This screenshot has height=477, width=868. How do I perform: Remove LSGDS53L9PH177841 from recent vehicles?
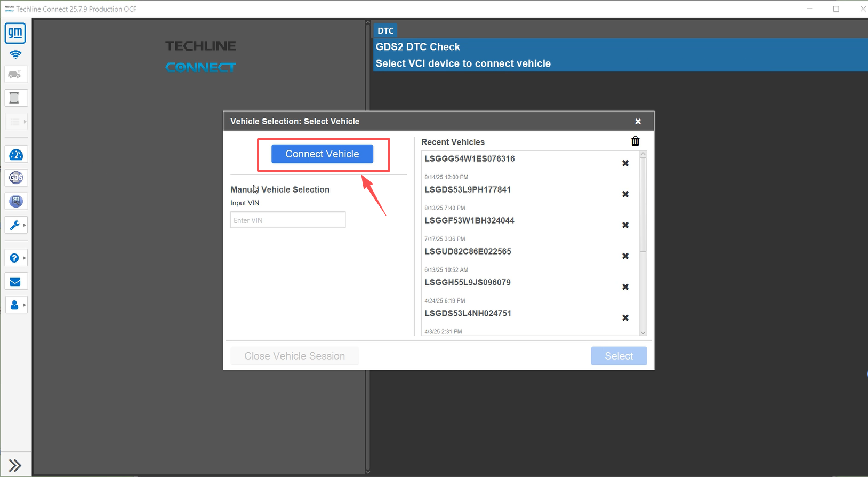point(625,194)
